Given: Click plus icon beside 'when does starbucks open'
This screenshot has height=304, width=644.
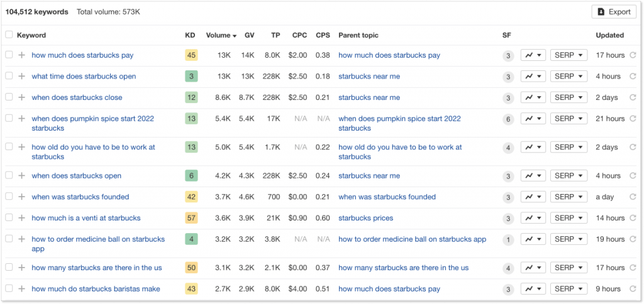Looking at the screenshot, I should point(21,176).
